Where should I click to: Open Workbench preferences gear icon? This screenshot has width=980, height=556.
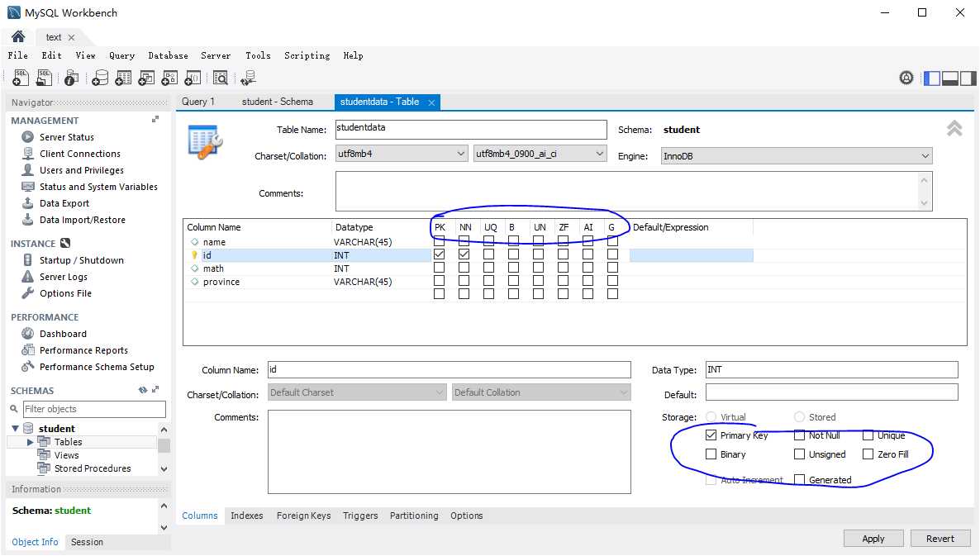pos(906,78)
